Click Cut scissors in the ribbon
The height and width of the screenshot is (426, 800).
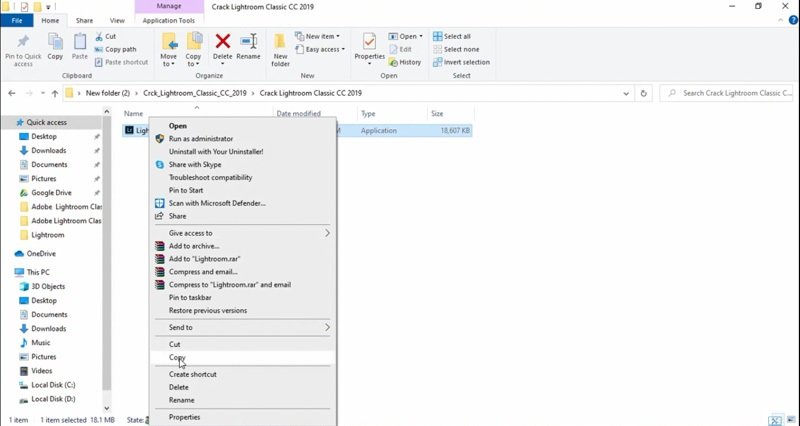click(106, 36)
